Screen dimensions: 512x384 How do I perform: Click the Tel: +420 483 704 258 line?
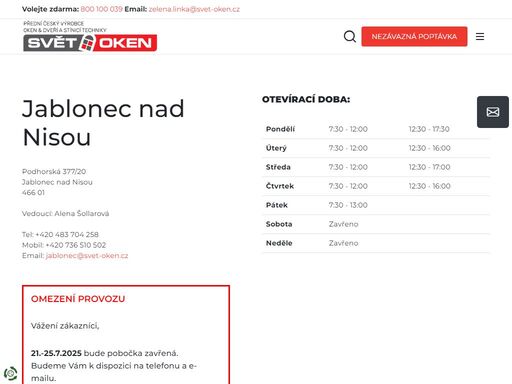[x=60, y=234]
